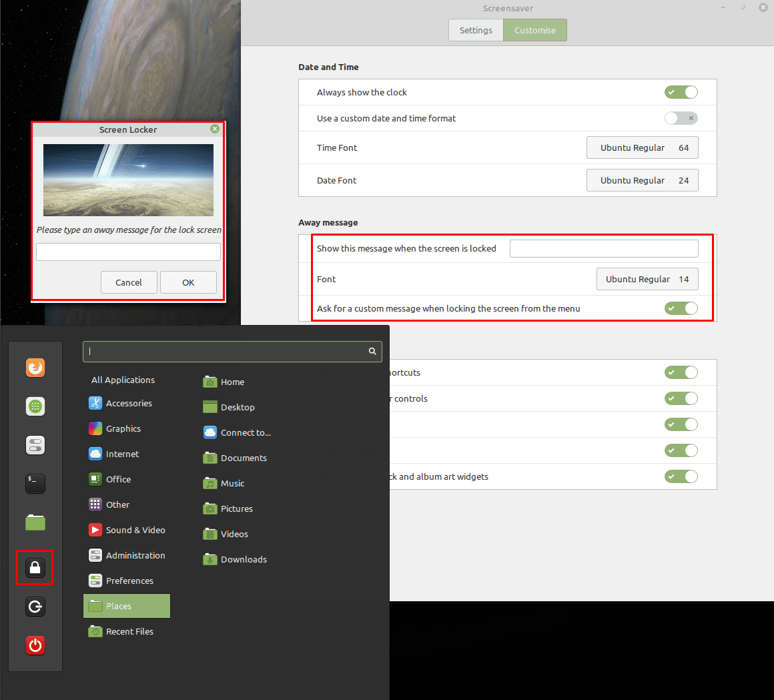Viewport: 774px width, 700px height.
Task: Click the Pictures folder icon
Action: point(210,508)
